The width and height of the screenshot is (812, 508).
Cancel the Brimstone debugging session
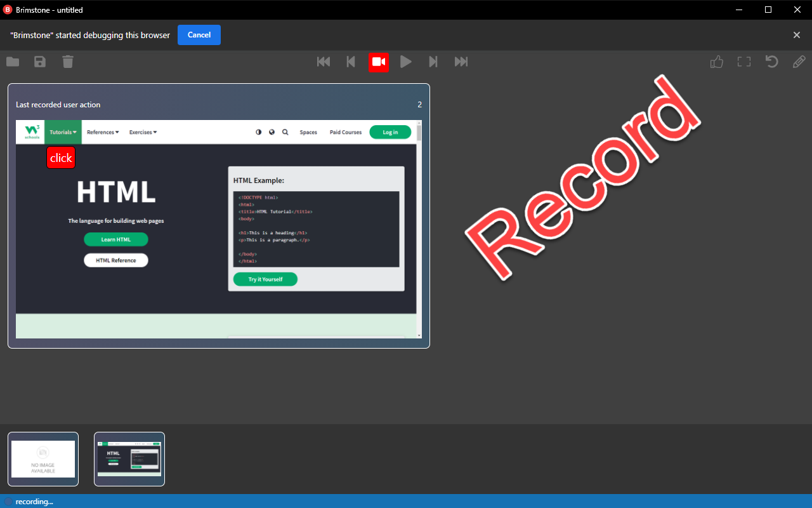pyautogui.click(x=199, y=35)
